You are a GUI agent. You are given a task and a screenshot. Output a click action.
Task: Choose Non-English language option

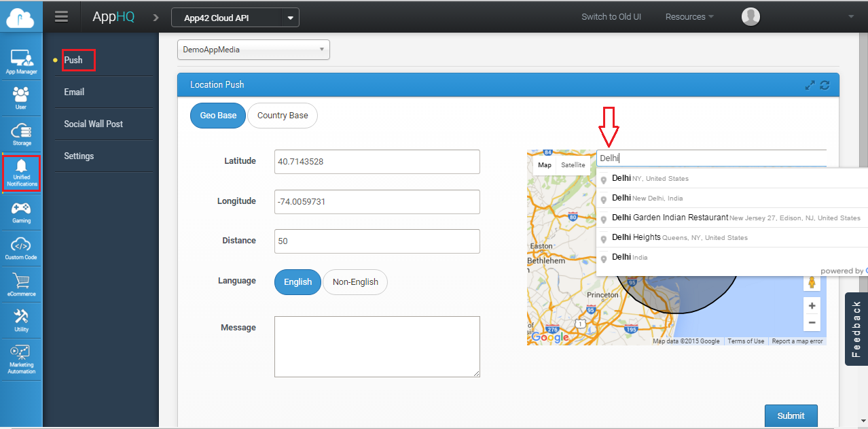355,282
